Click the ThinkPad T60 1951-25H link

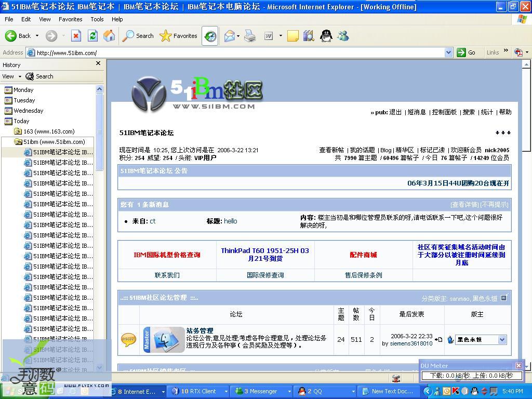(x=265, y=255)
